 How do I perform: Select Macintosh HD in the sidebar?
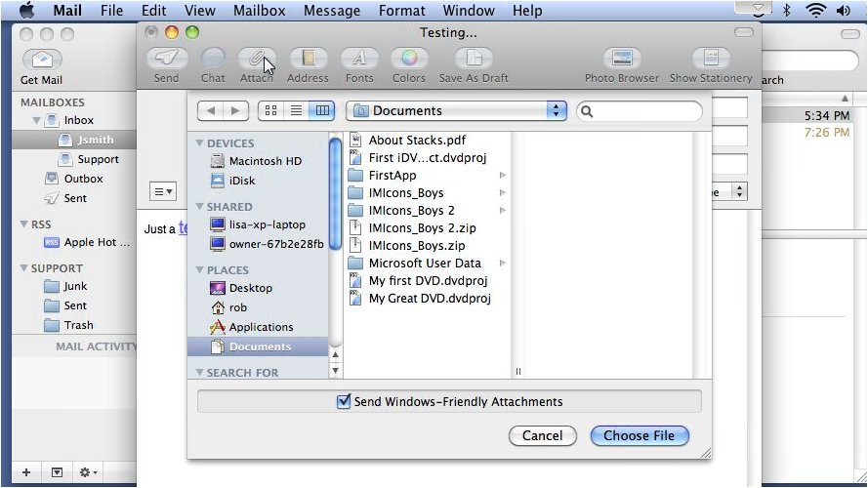pos(257,161)
